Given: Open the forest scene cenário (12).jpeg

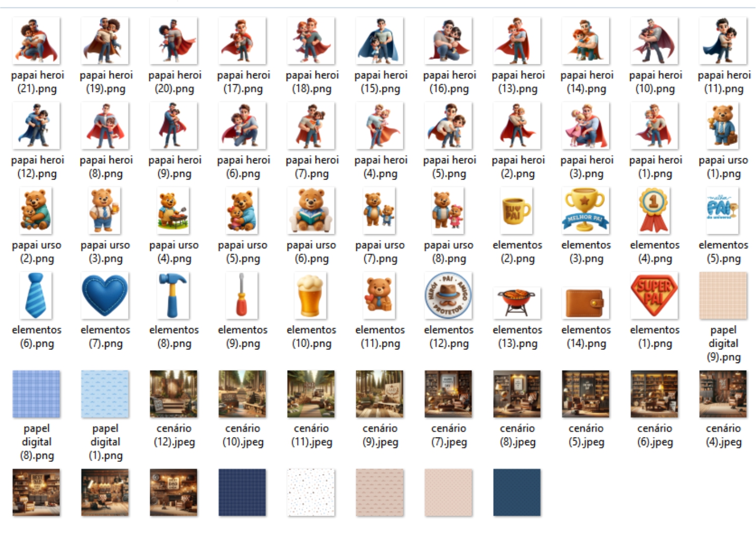Looking at the screenshot, I should pyautogui.click(x=174, y=394).
